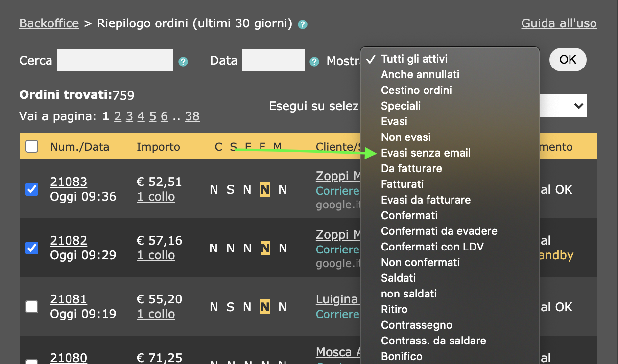Click the yellow N status badge on order 21082
The image size is (618, 364).
(x=265, y=248)
